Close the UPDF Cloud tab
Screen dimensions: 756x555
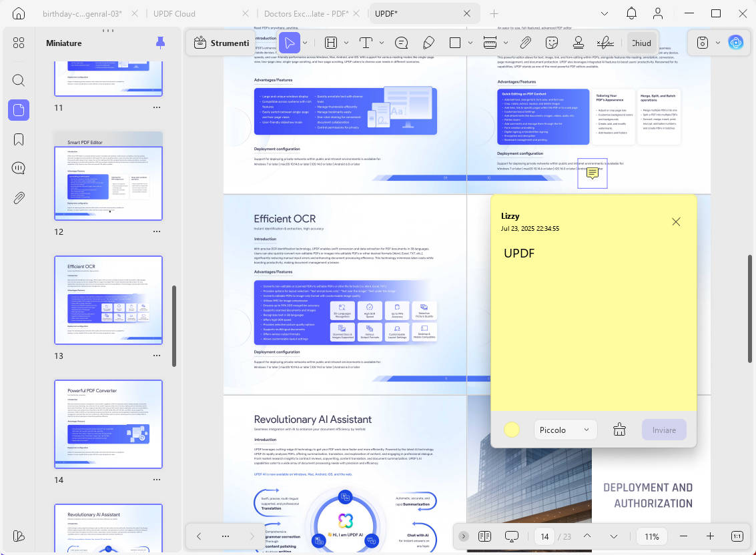tap(246, 13)
